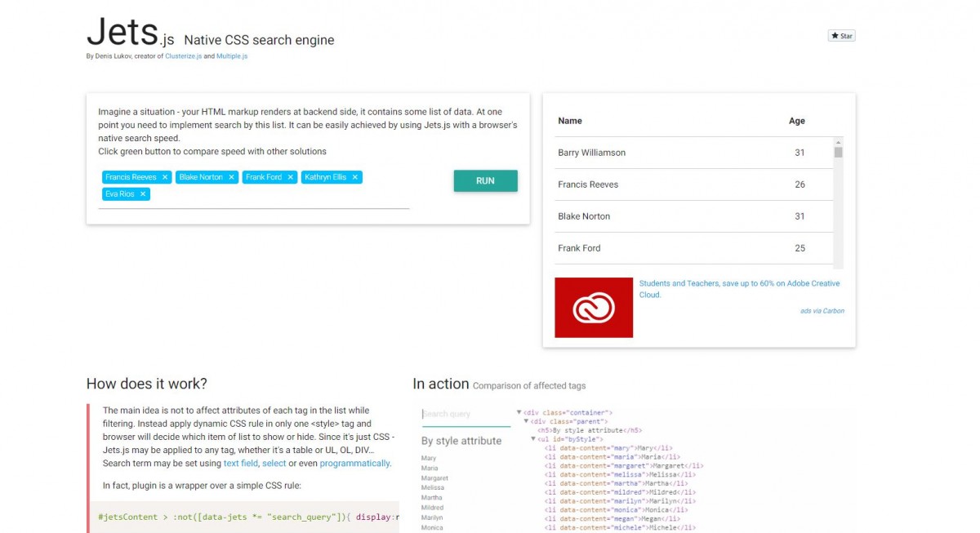Click Maria in the style attribute list
Screen dimensions: 980x533
coord(430,469)
